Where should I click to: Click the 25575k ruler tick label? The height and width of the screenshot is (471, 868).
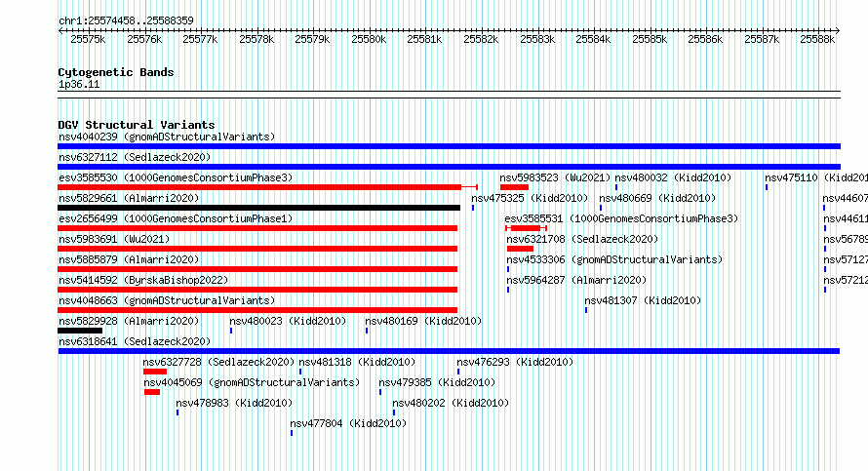88,40
